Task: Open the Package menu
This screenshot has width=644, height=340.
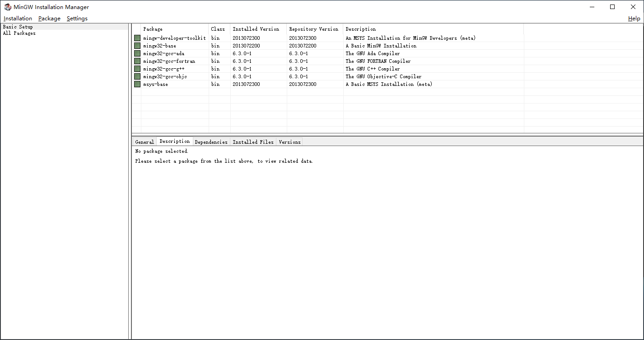Action: (x=49, y=19)
